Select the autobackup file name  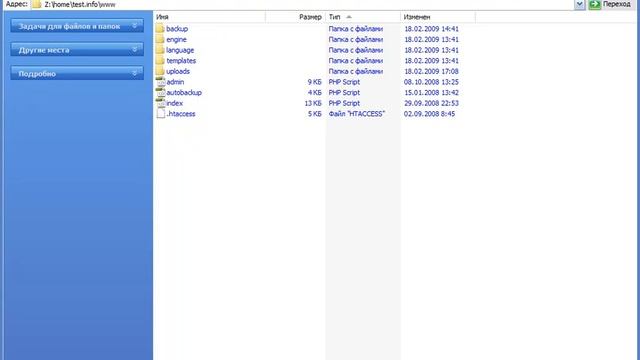tap(184, 92)
